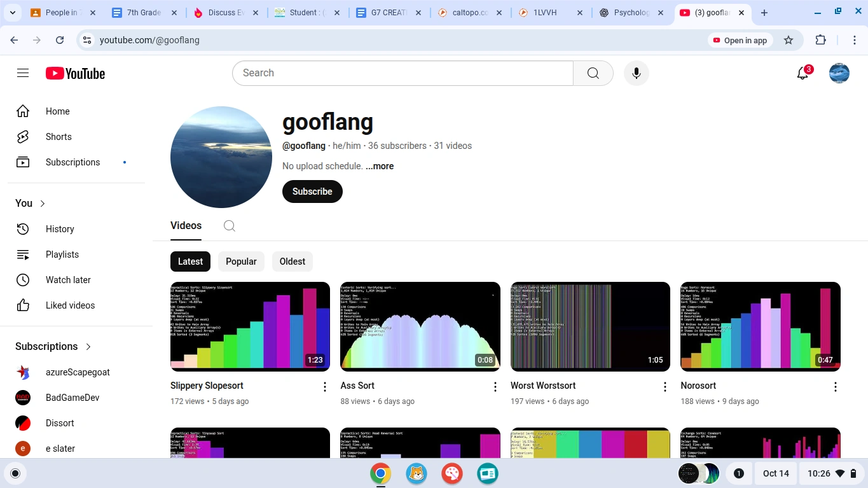Open the guide with the hamburger menu
868x488 pixels.
22,73
